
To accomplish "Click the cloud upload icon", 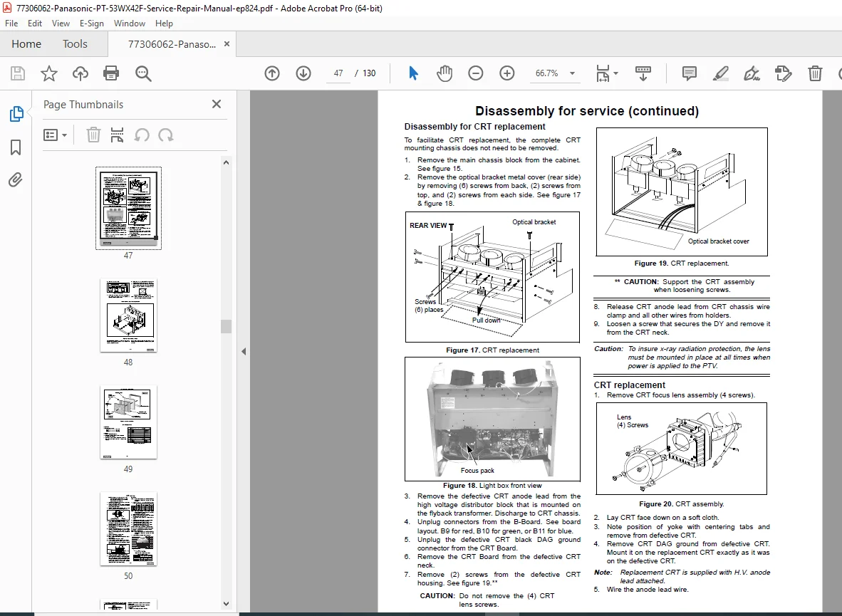I will coord(80,73).
